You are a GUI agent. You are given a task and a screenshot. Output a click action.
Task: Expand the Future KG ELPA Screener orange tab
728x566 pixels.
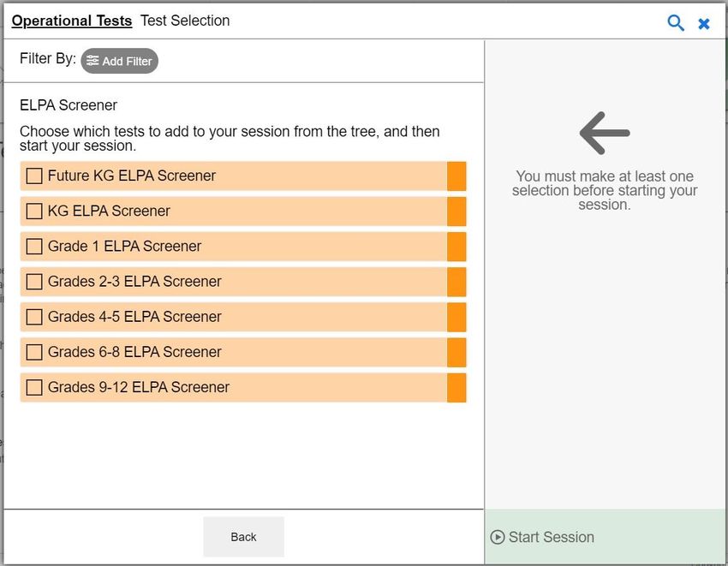[x=456, y=176]
